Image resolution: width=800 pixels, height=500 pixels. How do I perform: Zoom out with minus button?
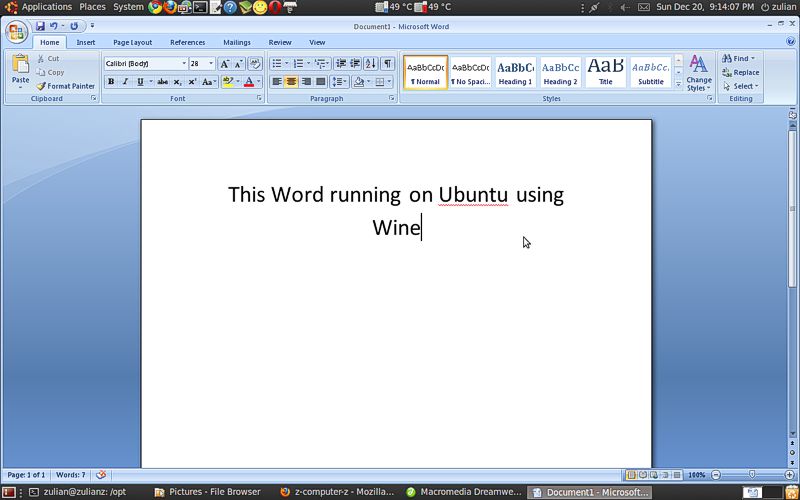(716, 475)
